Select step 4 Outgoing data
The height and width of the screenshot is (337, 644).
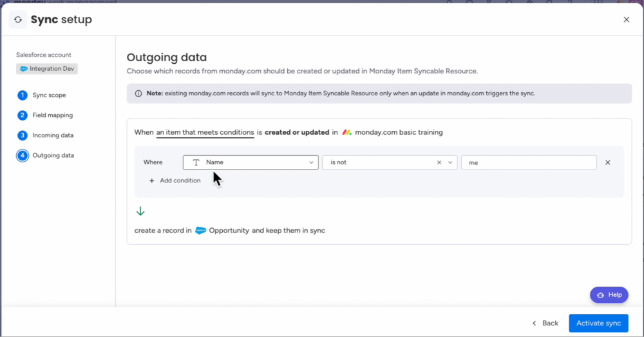[x=53, y=155]
